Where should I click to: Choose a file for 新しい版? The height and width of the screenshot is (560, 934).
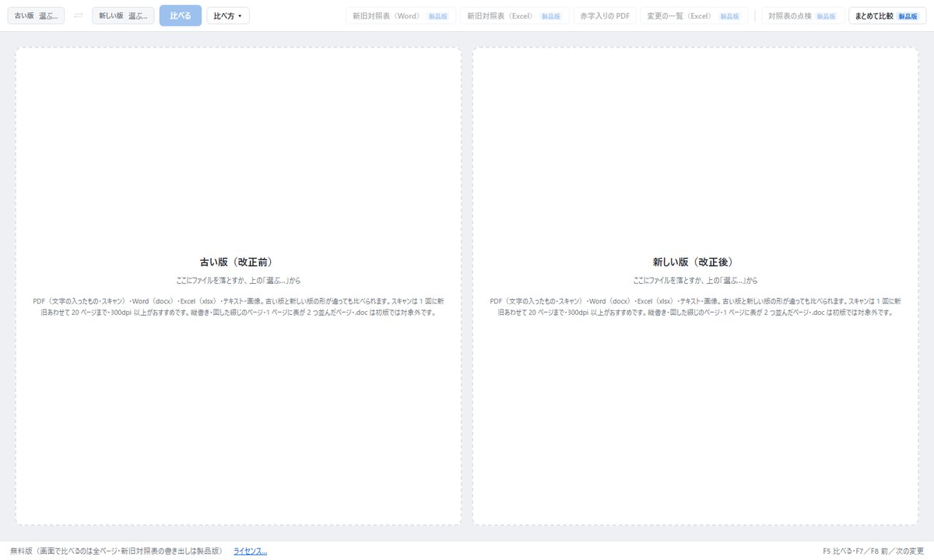tap(123, 16)
